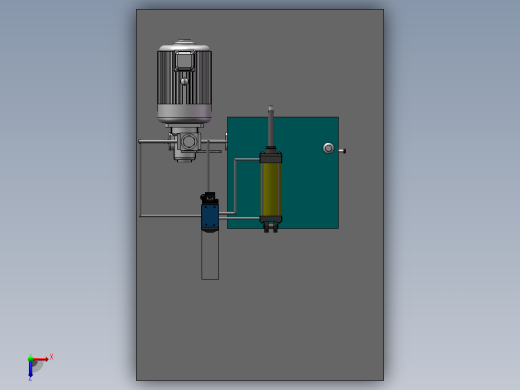Click the red X axis arrow on triad
This screenshot has width=520, height=390.
tap(41, 359)
